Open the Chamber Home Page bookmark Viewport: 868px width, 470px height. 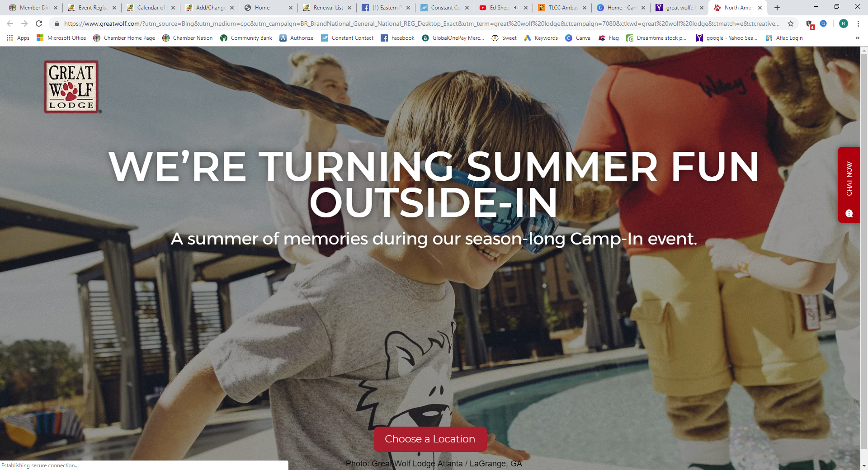(x=124, y=38)
